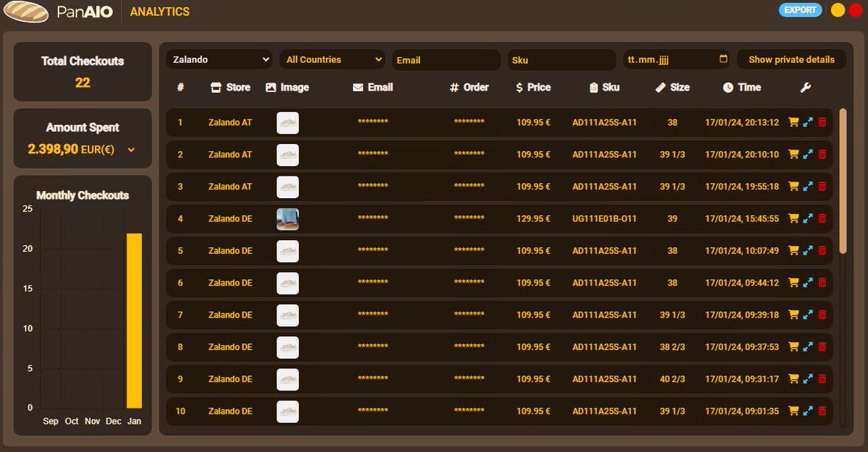This screenshot has width=868, height=452.
Task: Click size 38 2/3 in row 8
Action: pos(673,347)
